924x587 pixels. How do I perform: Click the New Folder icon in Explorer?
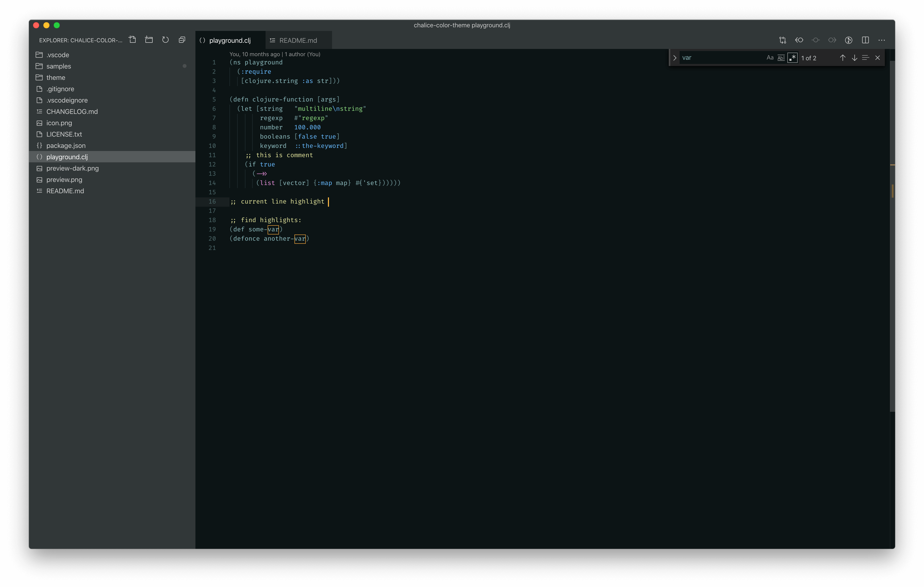pyautogui.click(x=149, y=40)
